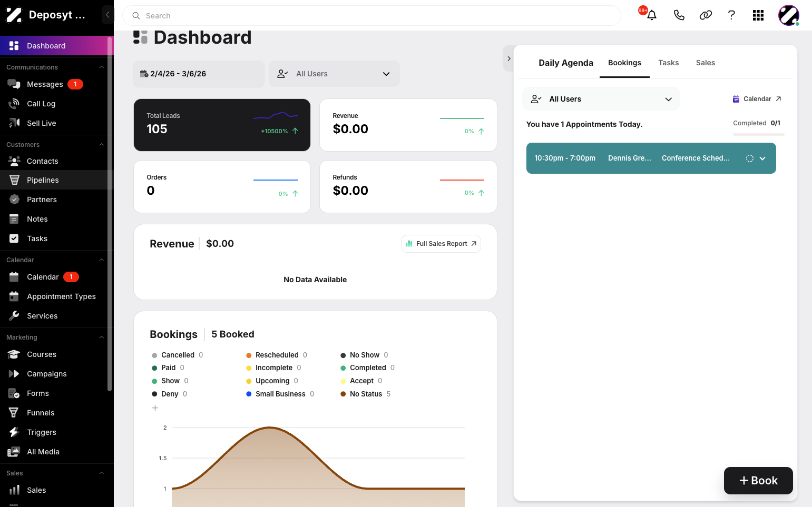Open the link icon in top bar

pos(706,15)
